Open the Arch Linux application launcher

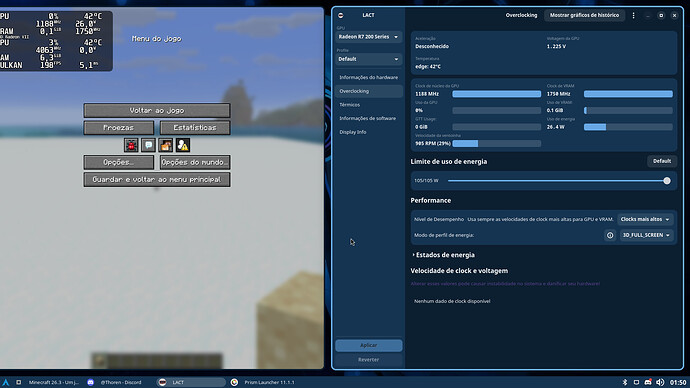(6, 382)
